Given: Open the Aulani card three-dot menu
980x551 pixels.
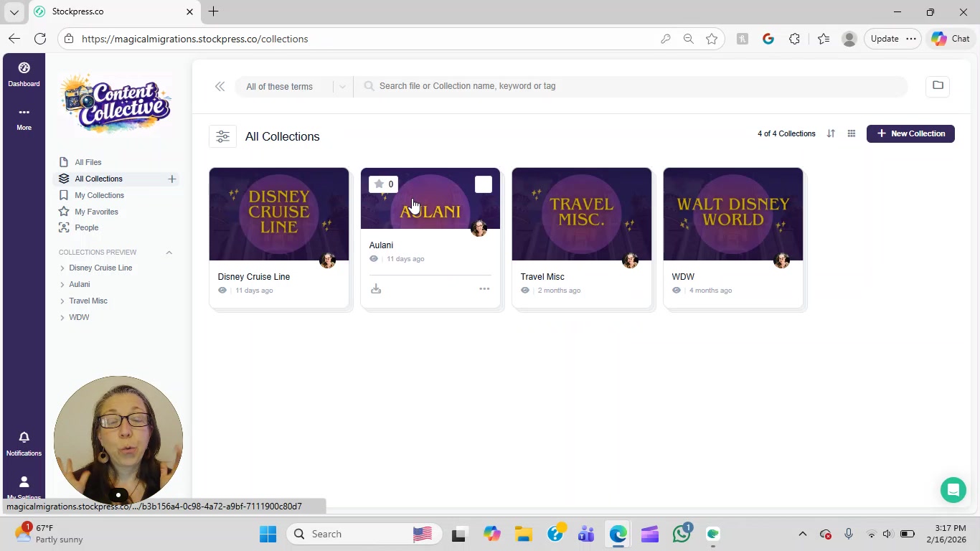Looking at the screenshot, I should pyautogui.click(x=484, y=289).
